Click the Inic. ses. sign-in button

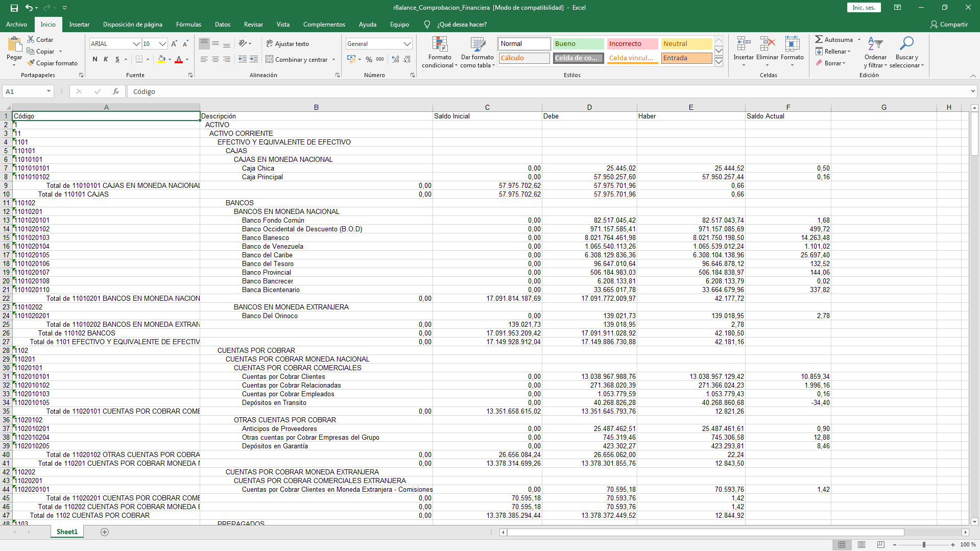pyautogui.click(x=864, y=8)
